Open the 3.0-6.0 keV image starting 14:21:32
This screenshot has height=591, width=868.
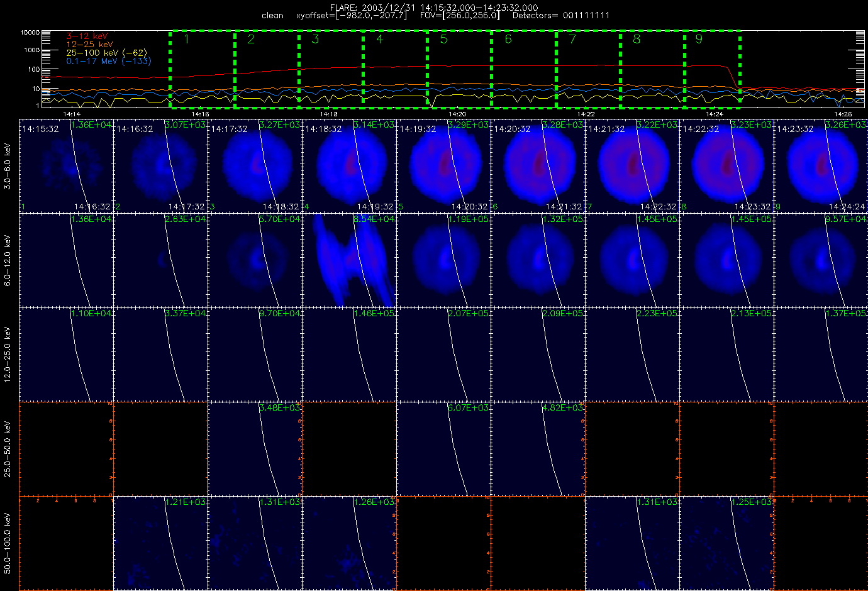(x=632, y=165)
